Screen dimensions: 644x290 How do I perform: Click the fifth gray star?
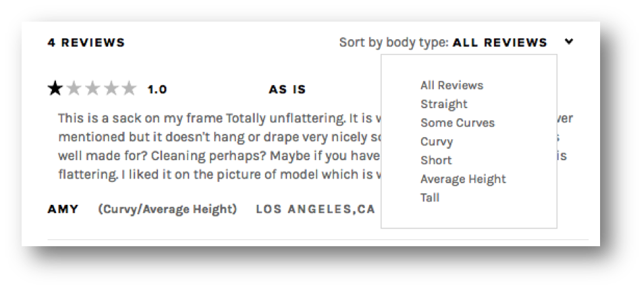pyautogui.click(x=129, y=89)
